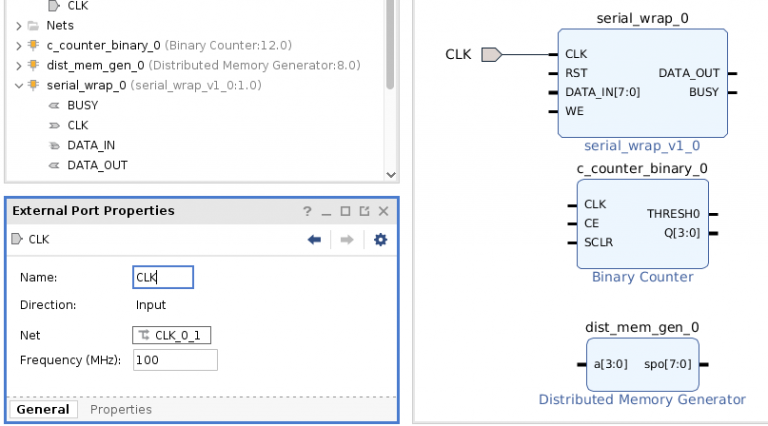Click the Frequency (MHz) field

pos(174,360)
